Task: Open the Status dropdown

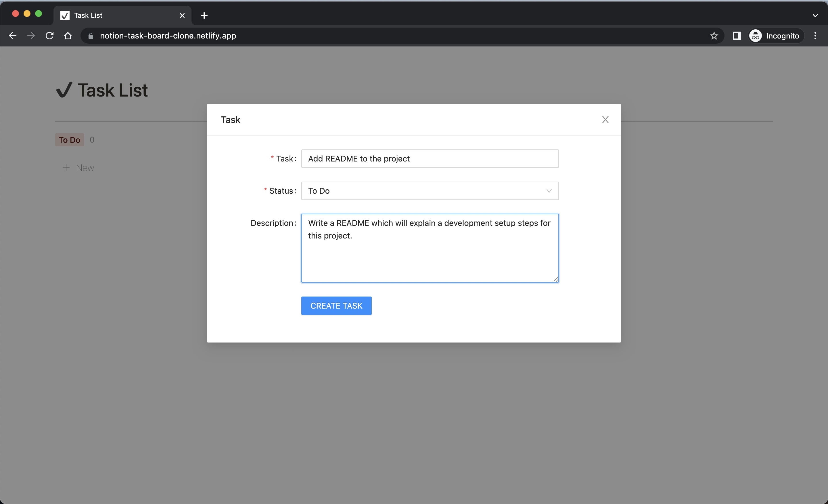Action: 430,191
